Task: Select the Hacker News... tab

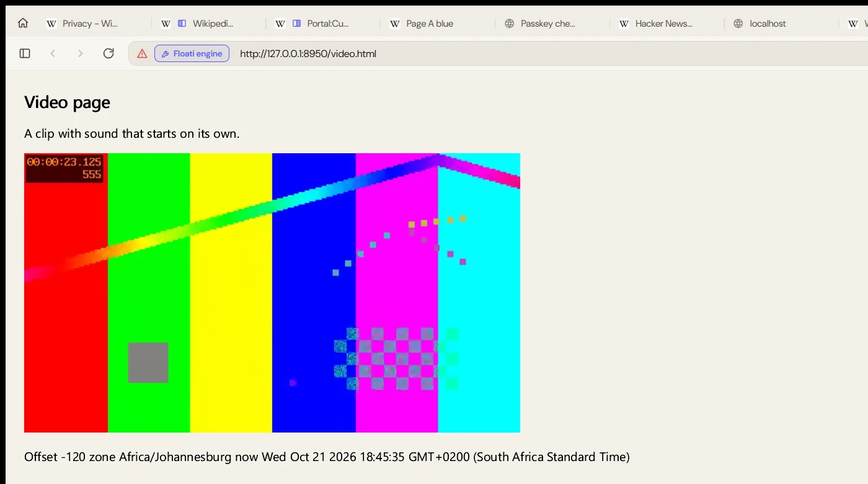Action: point(667,24)
